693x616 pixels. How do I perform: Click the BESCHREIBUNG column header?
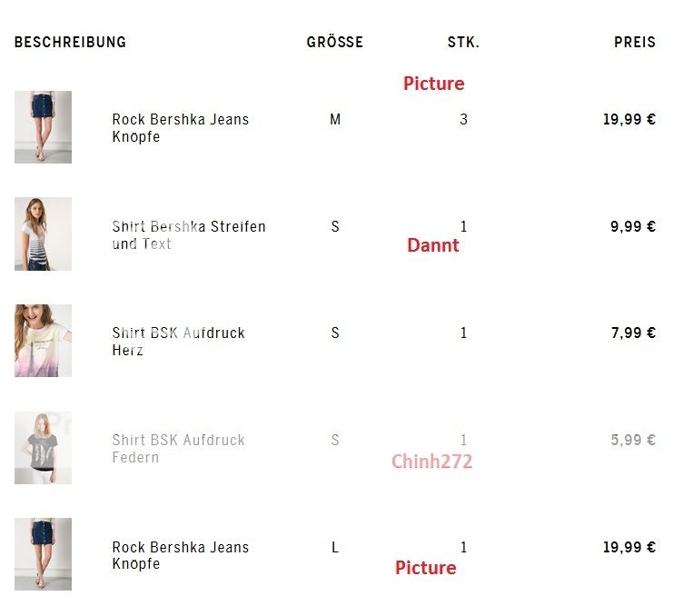pyautogui.click(x=70, y=42)
